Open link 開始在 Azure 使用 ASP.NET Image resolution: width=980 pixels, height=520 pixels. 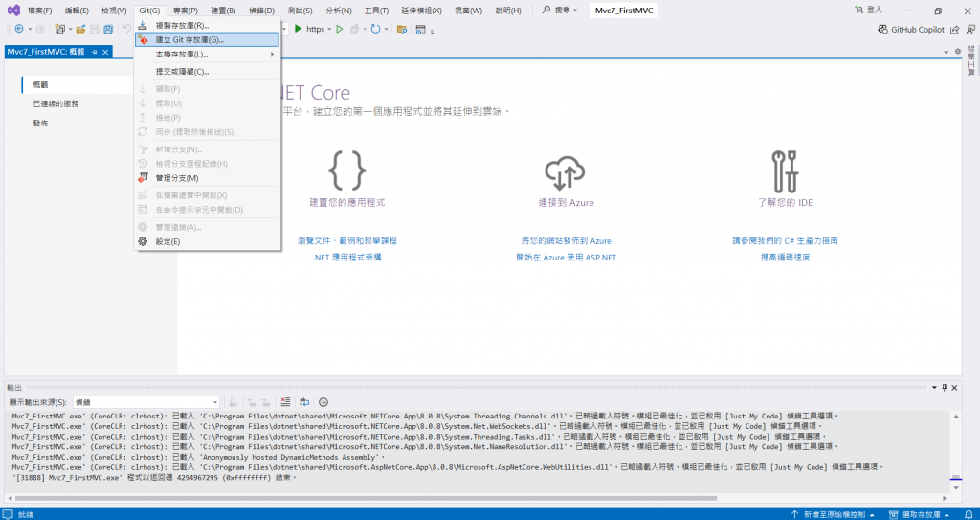(567, 258)
